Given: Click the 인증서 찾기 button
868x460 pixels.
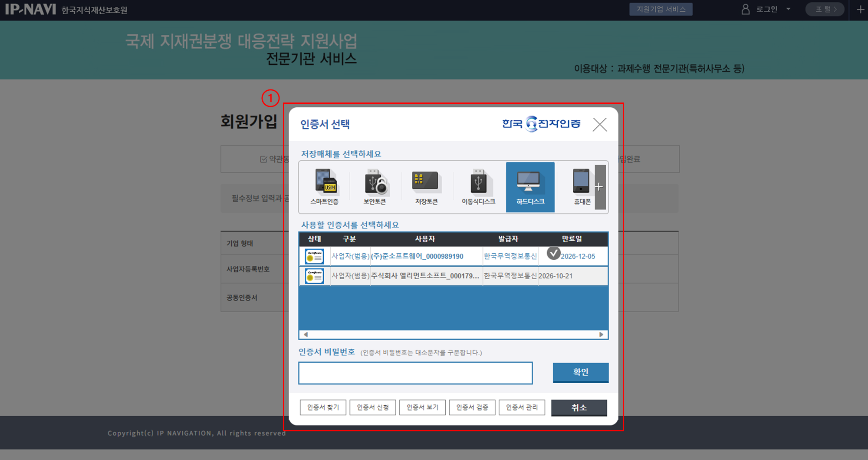Looking at the screenshot, I should (323, 407).
